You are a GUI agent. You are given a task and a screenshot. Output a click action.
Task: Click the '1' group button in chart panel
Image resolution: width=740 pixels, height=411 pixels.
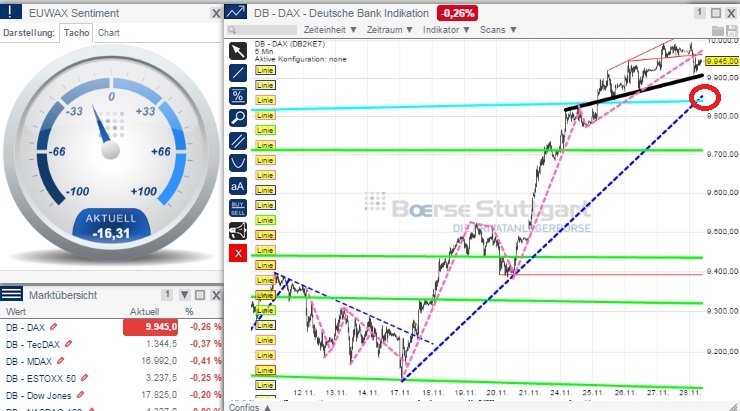pos(699,13)
